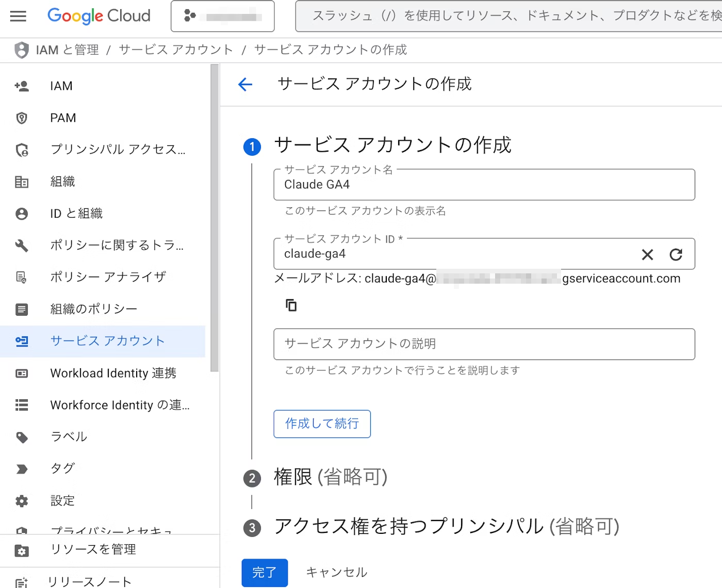This screenshot has height=588, width=722.
Task: Select サービス アカウント in sidebar
Action: [103, 341]
